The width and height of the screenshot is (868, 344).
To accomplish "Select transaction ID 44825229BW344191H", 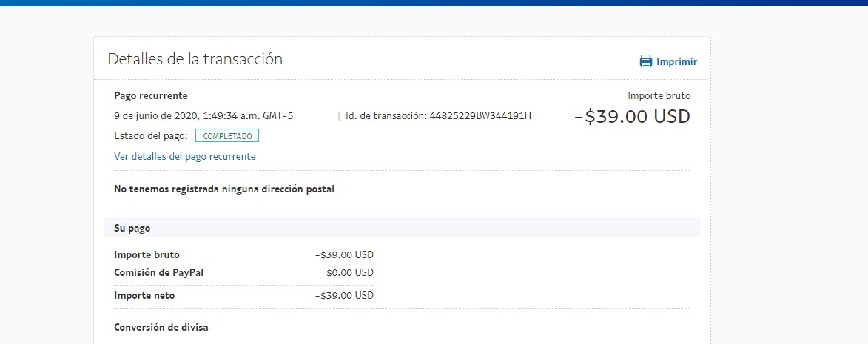I will point(480,116).
